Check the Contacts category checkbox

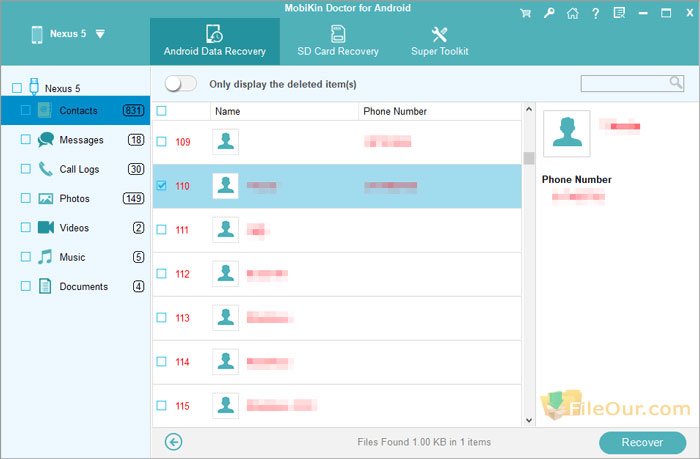[x=25, y=110]
